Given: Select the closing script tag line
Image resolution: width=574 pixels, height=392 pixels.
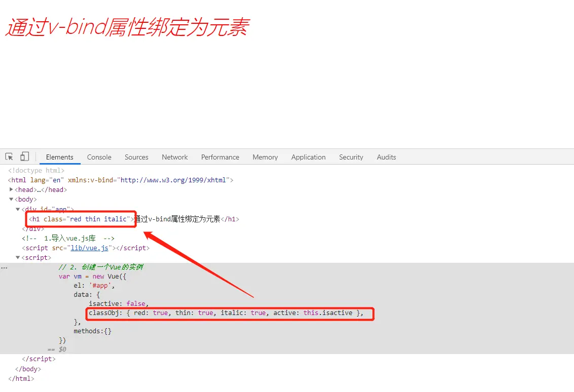Looking at the screenshot, I should click(x=39, y=359).
